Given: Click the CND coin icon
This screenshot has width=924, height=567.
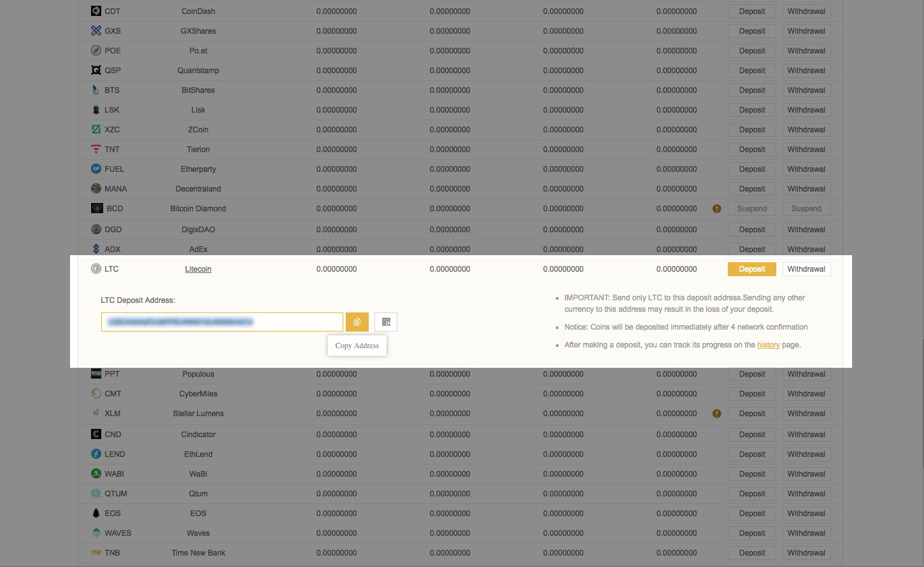Looking at the screenshot, I should point(96,434).
